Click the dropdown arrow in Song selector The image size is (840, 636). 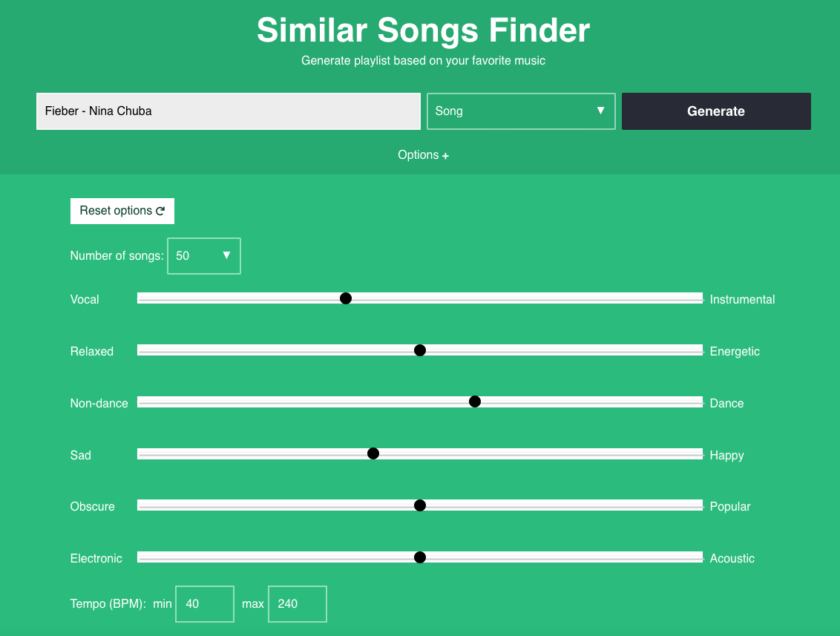tap(600, 111)
